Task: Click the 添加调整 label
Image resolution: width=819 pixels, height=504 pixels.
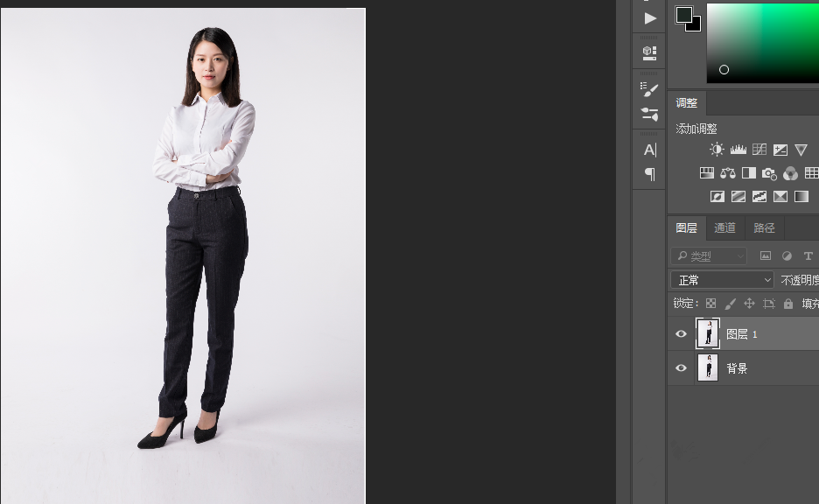Action: [x=696, y=129]
